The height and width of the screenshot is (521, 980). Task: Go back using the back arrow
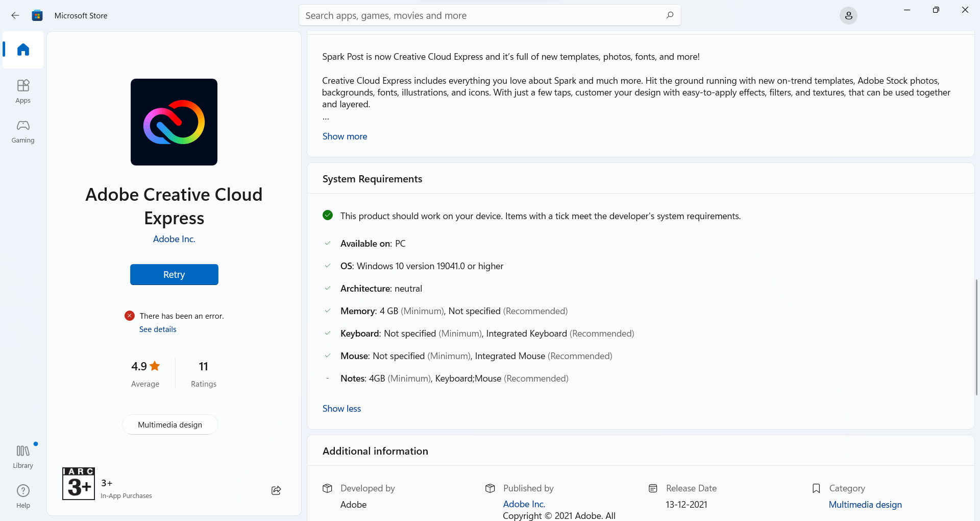(x=15, y=15)
